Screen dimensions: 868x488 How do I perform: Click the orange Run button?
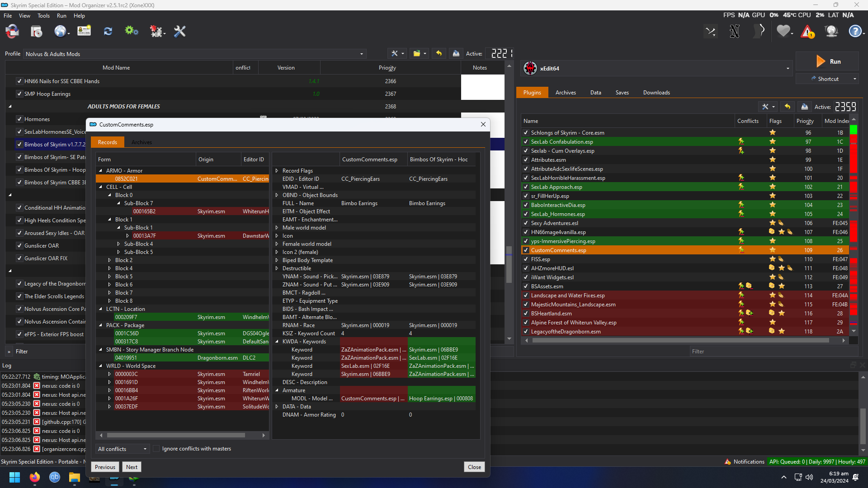828,61
